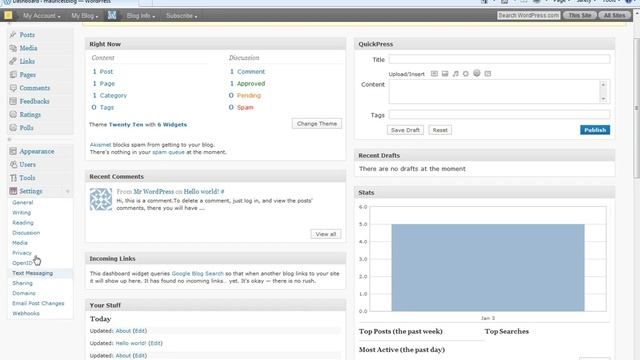Open Webhooks settings submenu item

(x=26, y=313)
